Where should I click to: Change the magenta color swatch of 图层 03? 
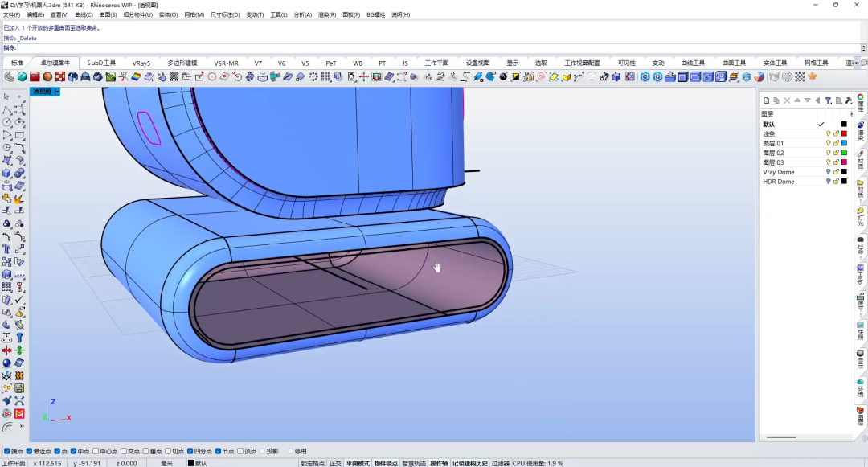tap(844, 162)
